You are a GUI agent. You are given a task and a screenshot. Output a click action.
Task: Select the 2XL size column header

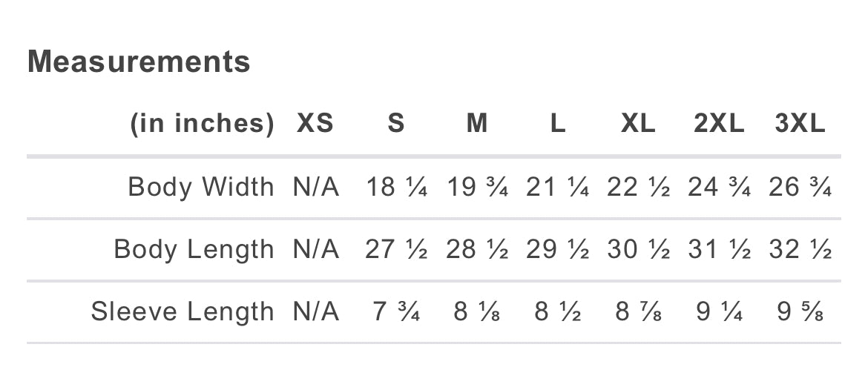click(x=719, y=124)
